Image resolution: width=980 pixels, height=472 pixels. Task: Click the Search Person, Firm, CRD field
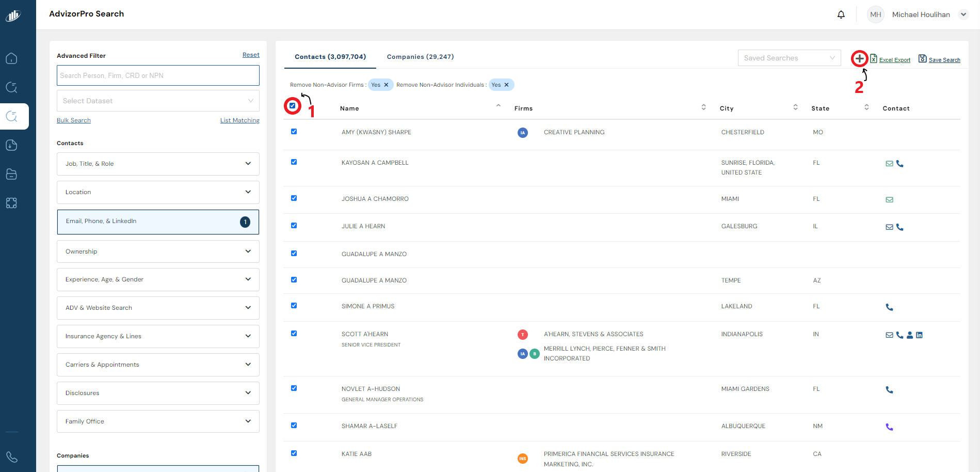click(158, 75)
